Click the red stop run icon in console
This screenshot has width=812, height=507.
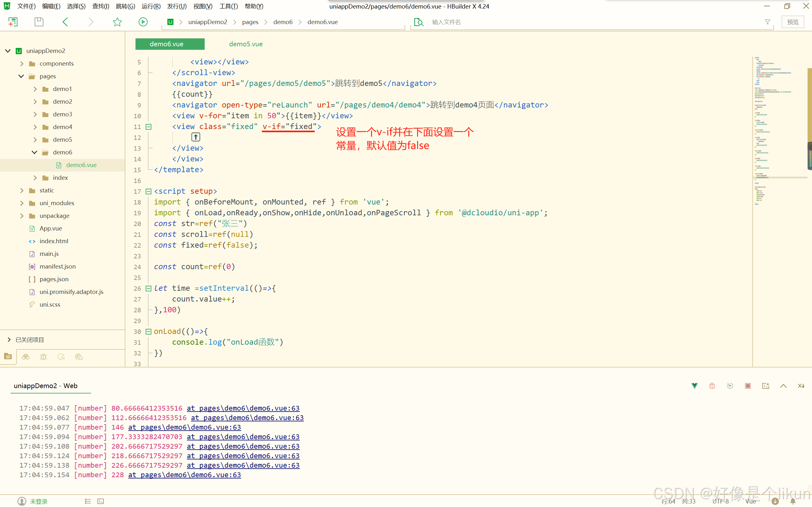748,386
